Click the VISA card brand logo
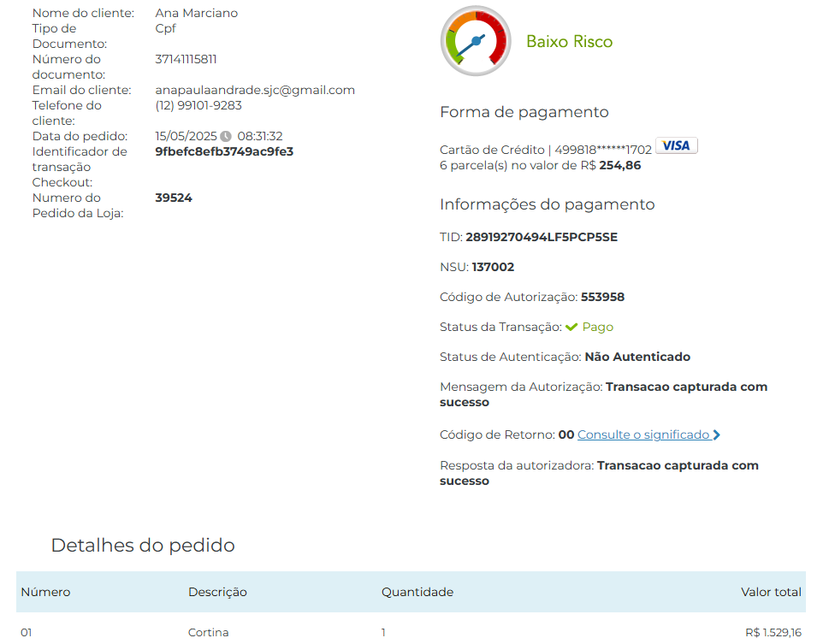The width and height of the screenshot is (829, 644). click(676, 145)
